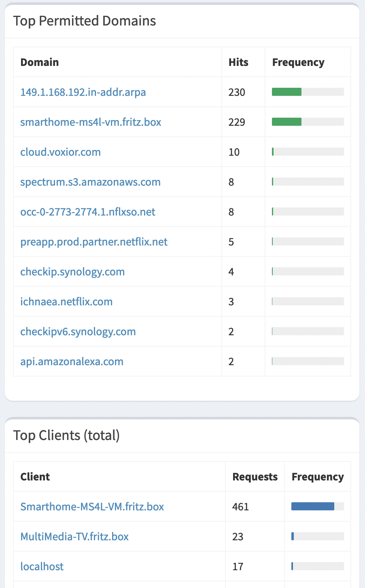The width and height of the screenshot is (365, 588).
Task: Select the spectrum.s3.amazonaws.com link
Action: pos(90,182)
